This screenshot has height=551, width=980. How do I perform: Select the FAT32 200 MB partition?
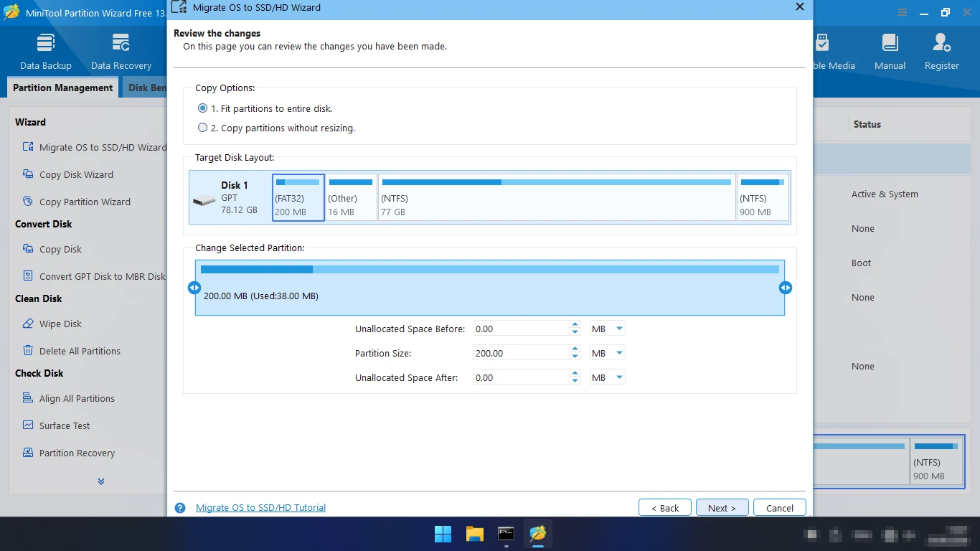click(x=298, y=197)
